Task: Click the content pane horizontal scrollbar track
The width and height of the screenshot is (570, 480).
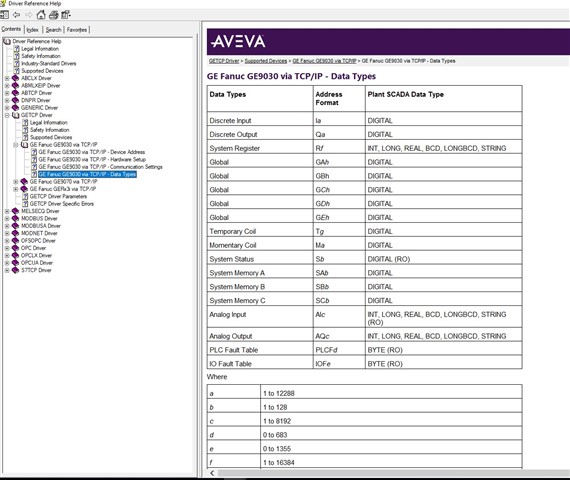Action: pyautogui.click(x=393, y=473)
